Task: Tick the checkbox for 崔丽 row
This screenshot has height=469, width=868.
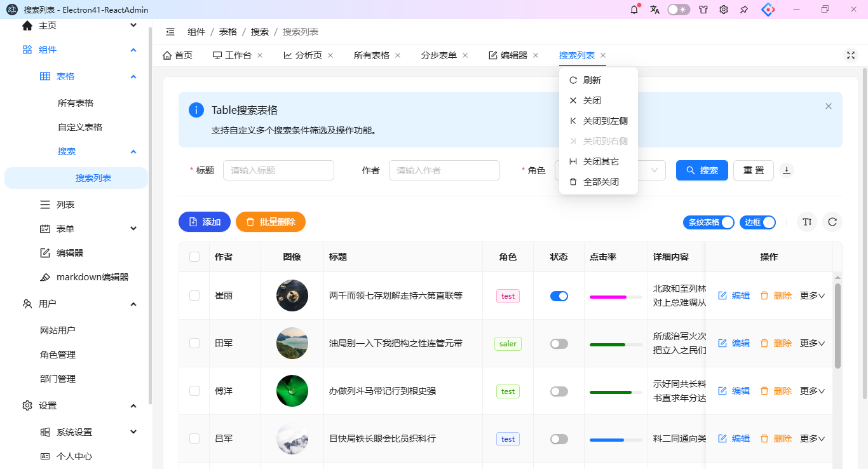Action: [194, 296]
